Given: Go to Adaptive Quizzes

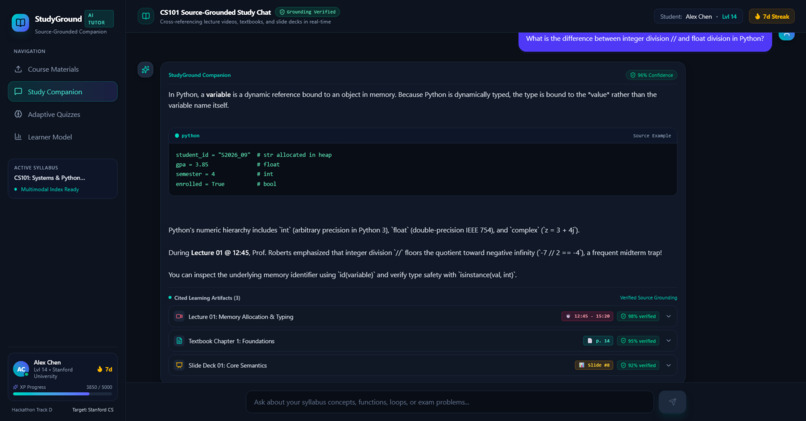Looking at the screenshot, I should point(63,114).
